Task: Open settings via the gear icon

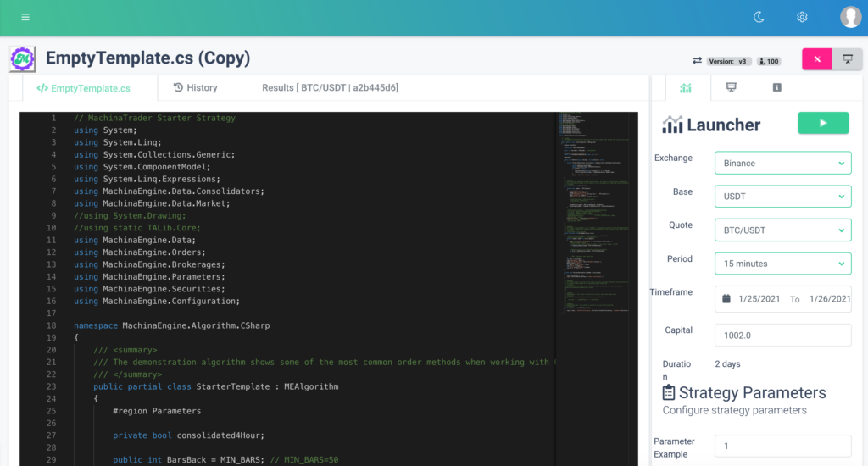Action: pos(802,17)
